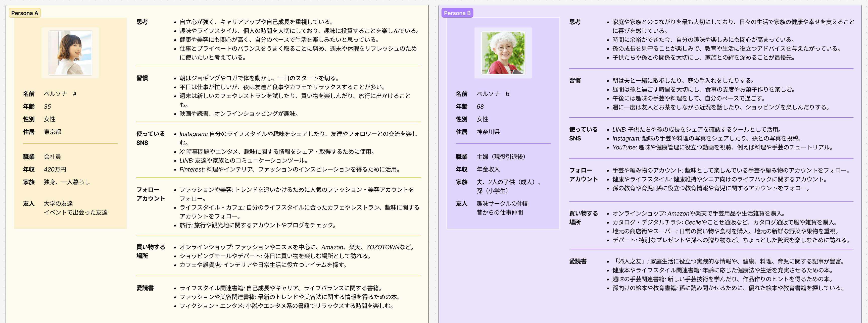Click the YouTube: 趣味や健康管理 bullet

pyautogui.click(x=723, y=147)
